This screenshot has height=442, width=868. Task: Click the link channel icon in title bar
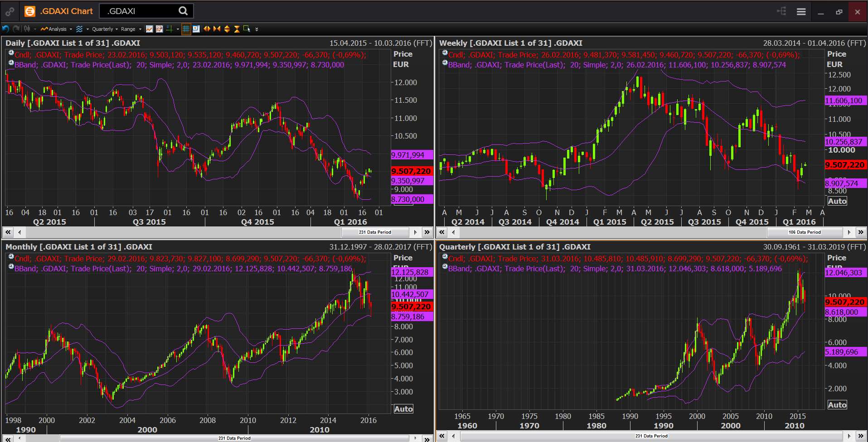coord(9,11)
